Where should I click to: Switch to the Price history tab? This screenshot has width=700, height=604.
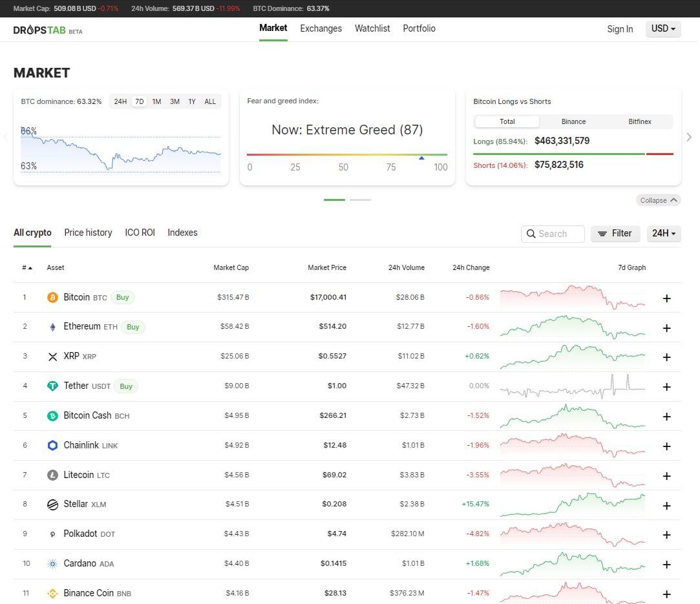click(88, 233)
